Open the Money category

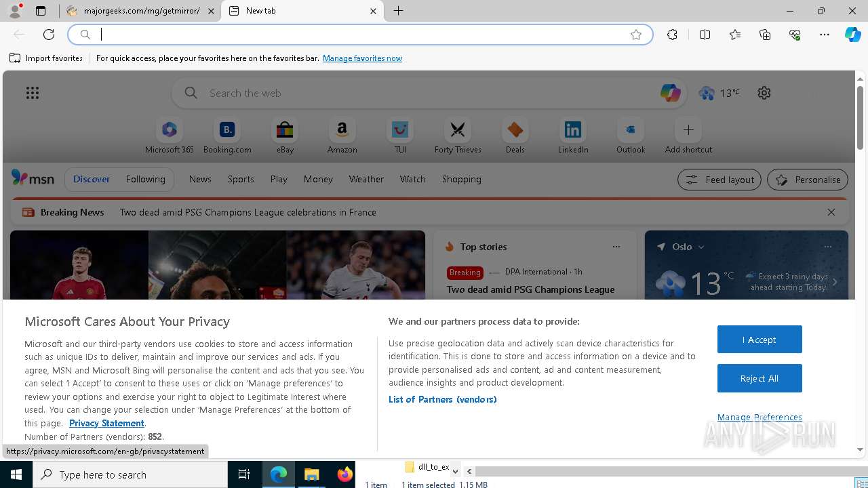(x=318, y=179)
